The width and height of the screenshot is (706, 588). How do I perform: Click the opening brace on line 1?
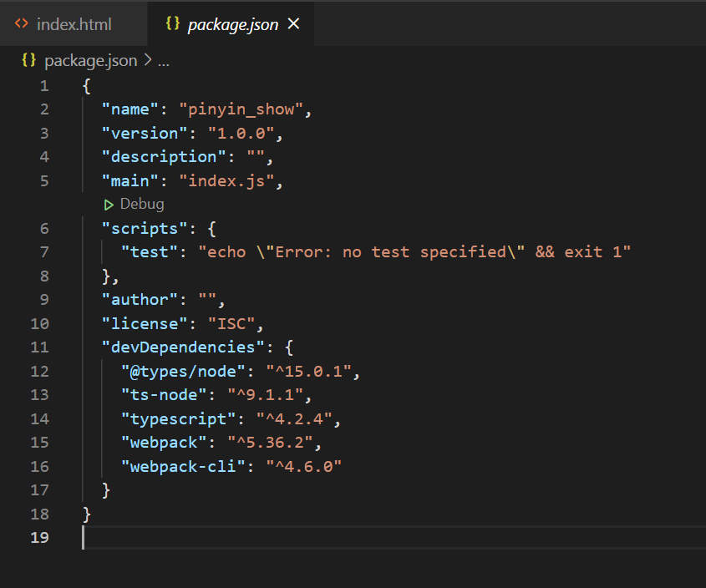[x=86, y=86]
